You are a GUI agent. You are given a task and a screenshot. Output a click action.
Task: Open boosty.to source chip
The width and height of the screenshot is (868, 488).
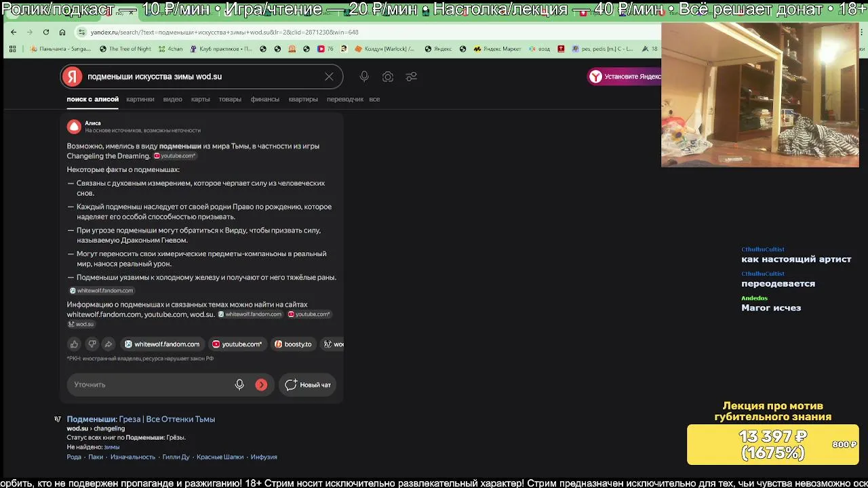click(293, 344)
